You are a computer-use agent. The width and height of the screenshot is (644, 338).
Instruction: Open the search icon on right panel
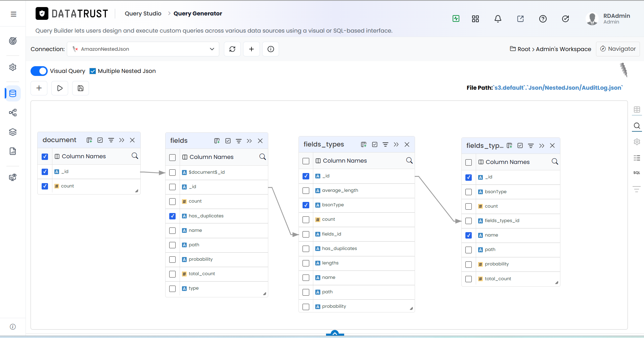click(x=637, y=126)
